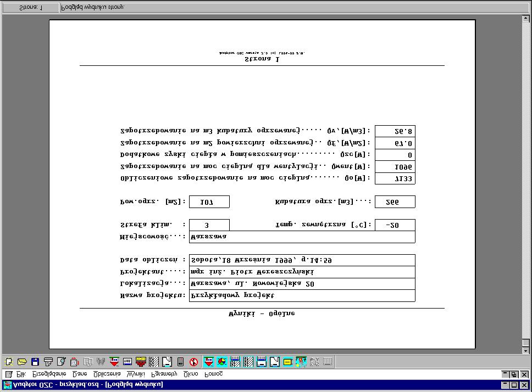This screenshot has width=532, height=392.
Task: Click the greyed-out tools icon
Action: pyautogui.click(x=314, y=362)
